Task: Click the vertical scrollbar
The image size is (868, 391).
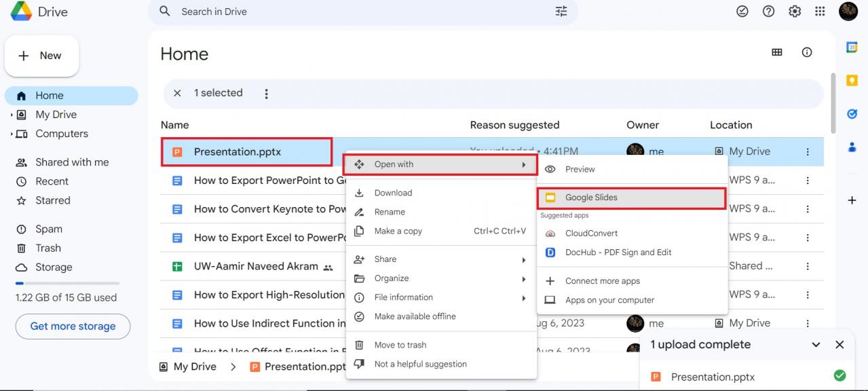Action: pyautogui.click(x=833, y=103)
